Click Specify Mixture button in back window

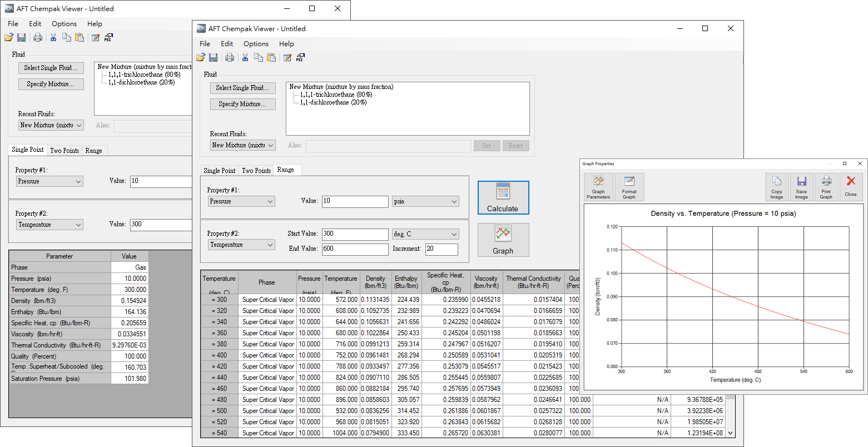[51, 84]
